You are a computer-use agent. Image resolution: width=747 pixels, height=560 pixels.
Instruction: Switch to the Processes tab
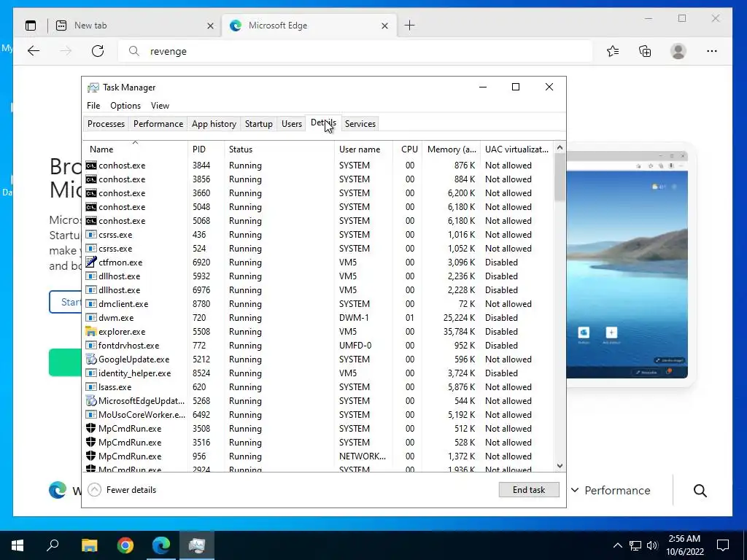point(107,124)
